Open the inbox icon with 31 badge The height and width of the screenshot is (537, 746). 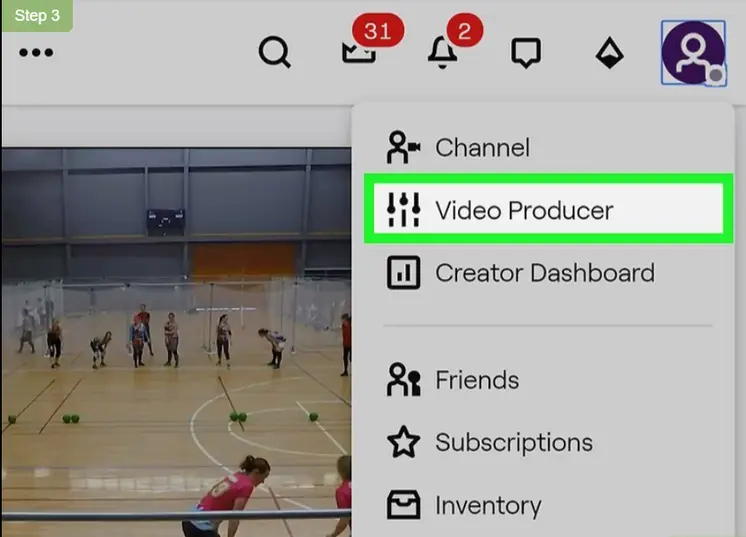pos(358,52)
